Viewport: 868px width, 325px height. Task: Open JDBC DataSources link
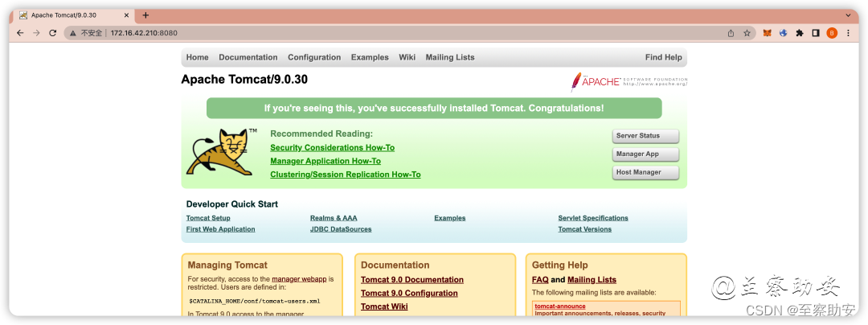(341, 229)
